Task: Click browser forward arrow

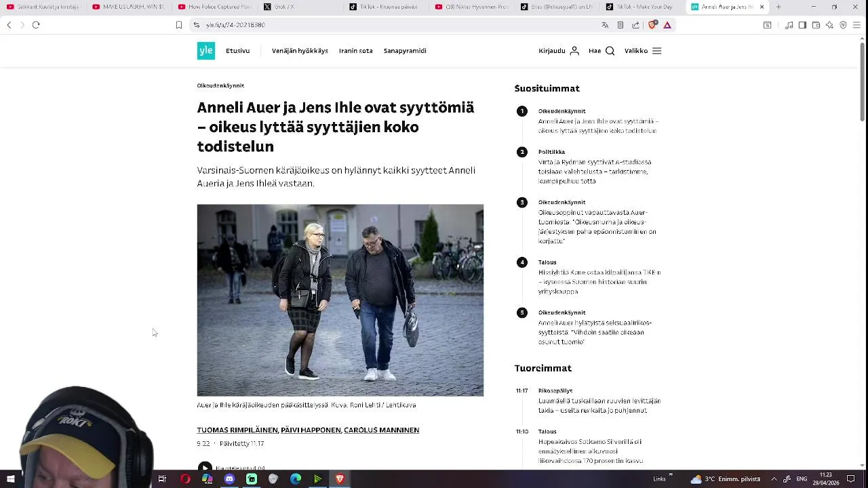Action: (x=22, y=25)
